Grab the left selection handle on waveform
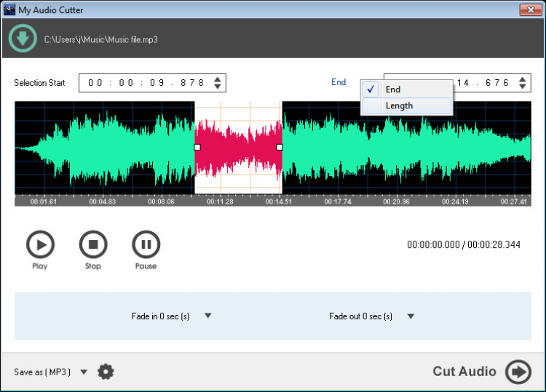 tap(197, 147)
